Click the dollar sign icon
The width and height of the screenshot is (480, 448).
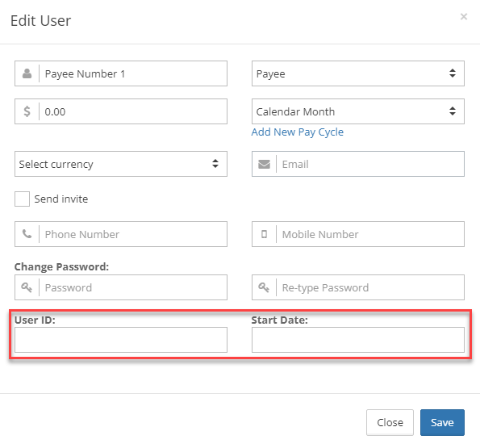(x=27, y=111)
